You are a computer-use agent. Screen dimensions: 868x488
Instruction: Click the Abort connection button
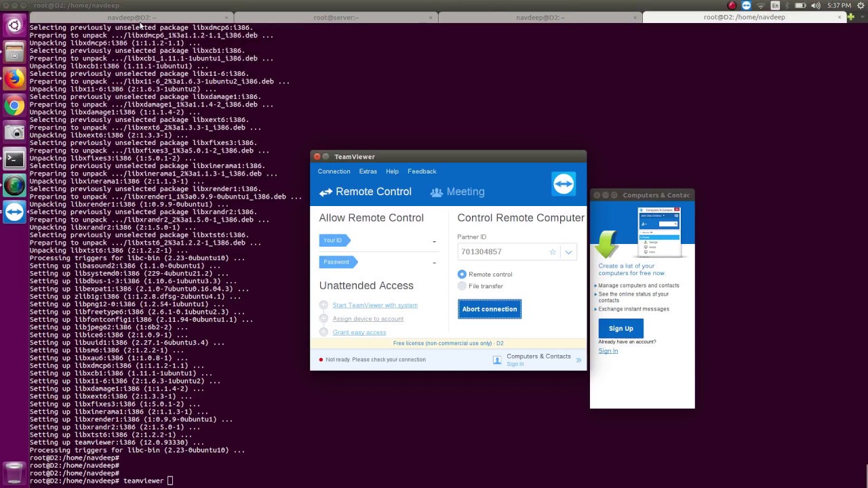point(490,309)
